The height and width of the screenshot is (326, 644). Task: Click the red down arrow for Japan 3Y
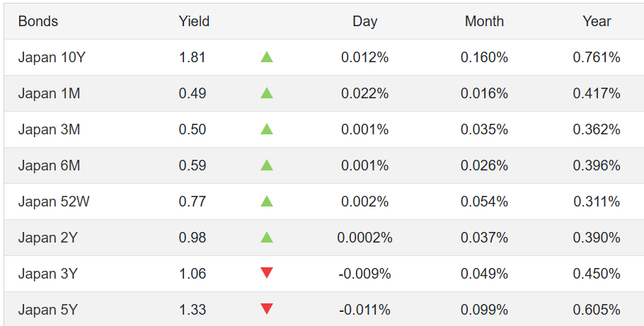267,273
